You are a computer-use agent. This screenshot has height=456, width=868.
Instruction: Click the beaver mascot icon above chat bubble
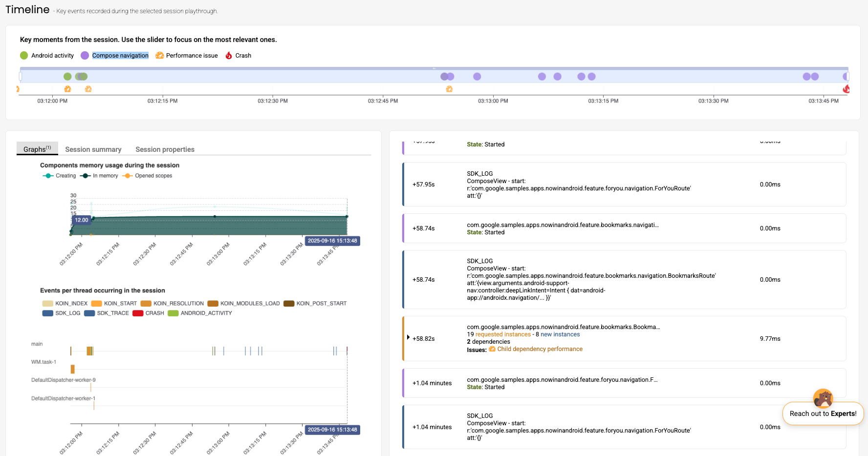[823, 398]
